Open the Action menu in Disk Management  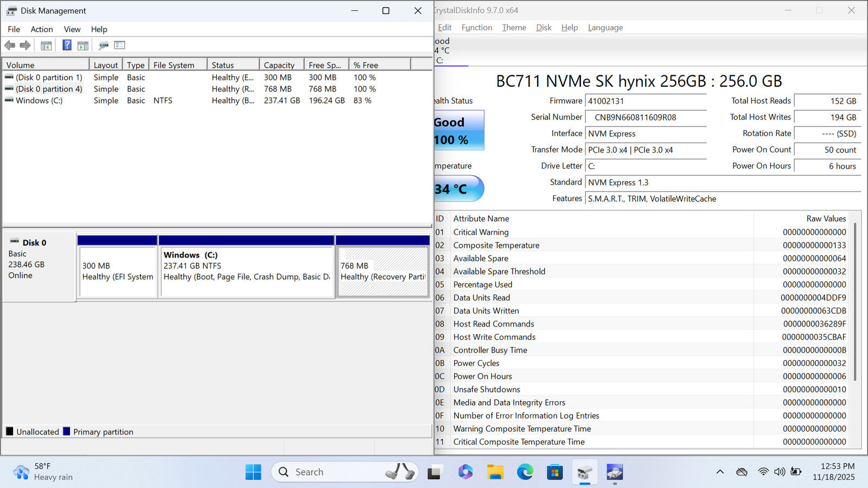pos(41,29)
